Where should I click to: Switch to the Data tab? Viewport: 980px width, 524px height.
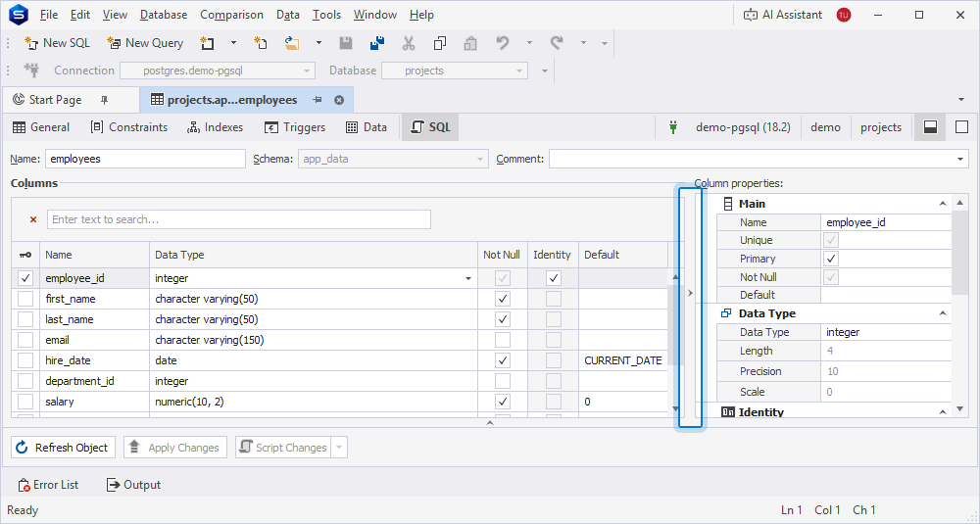367,127
